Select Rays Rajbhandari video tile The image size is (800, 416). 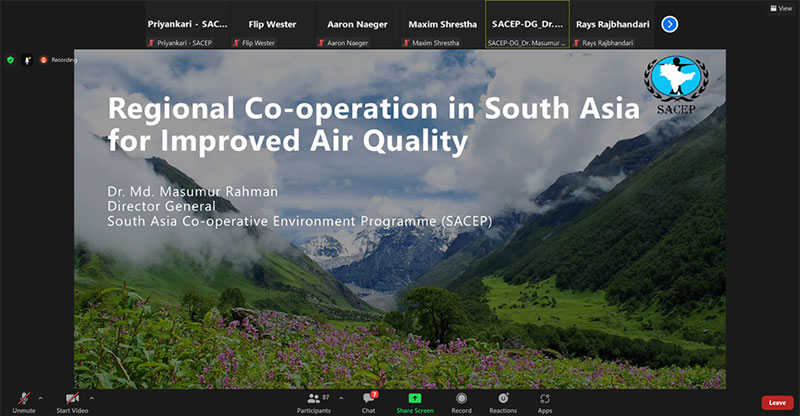(x=612, y=24)
